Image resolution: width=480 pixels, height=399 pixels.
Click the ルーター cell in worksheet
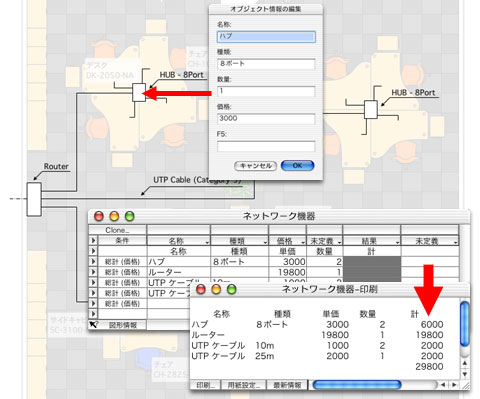pos(179,272)
